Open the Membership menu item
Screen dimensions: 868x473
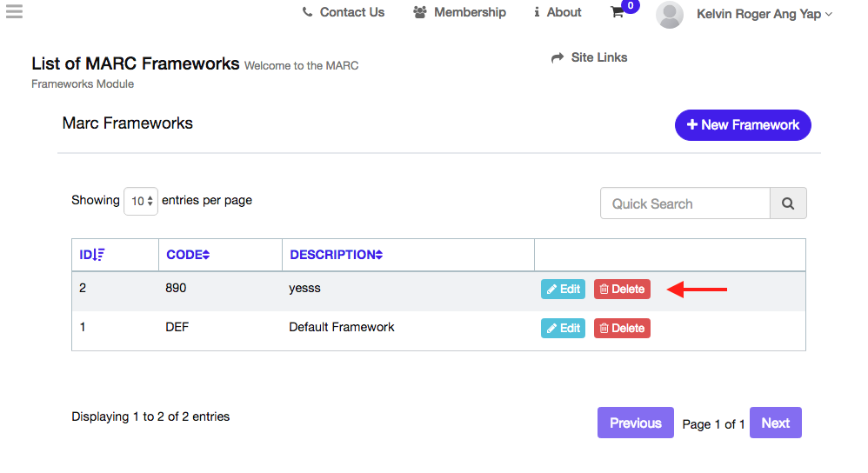tap(470, 12)
